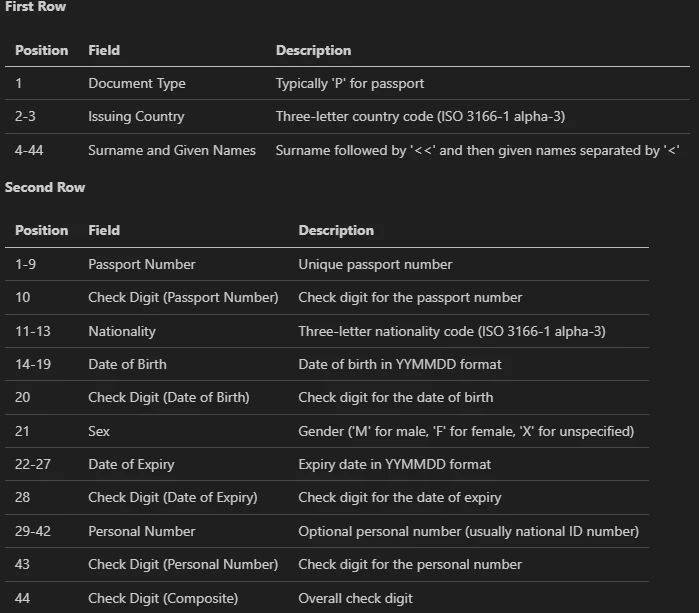This screenshot has height=613, width=699.
Task: Click the 'Date of Expiry' field cell
Action: click(132, 464)
